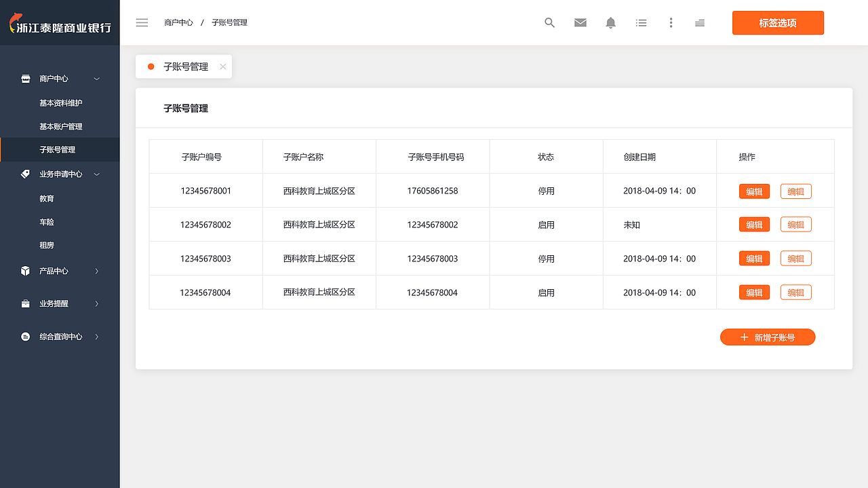
Task: Click filled 编辑 button for 12345678001
Action: [754, 191]
